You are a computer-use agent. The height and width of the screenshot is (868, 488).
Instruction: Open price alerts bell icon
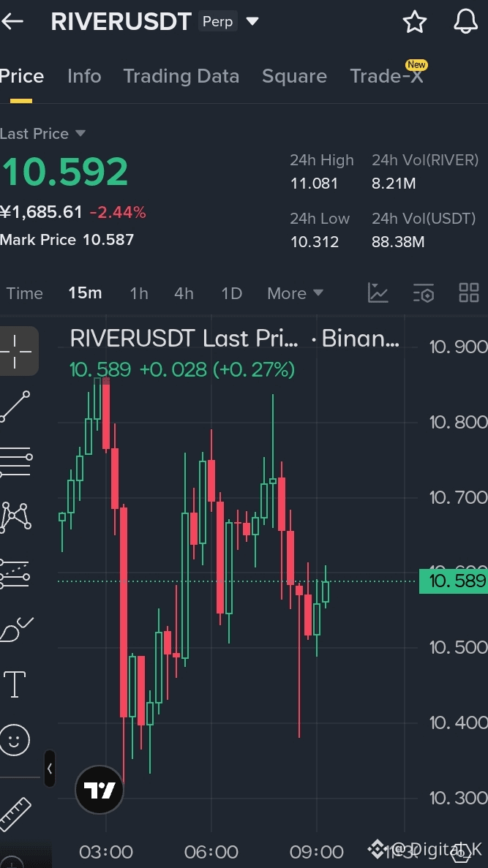pyautogui.click(x=465, y=22)
